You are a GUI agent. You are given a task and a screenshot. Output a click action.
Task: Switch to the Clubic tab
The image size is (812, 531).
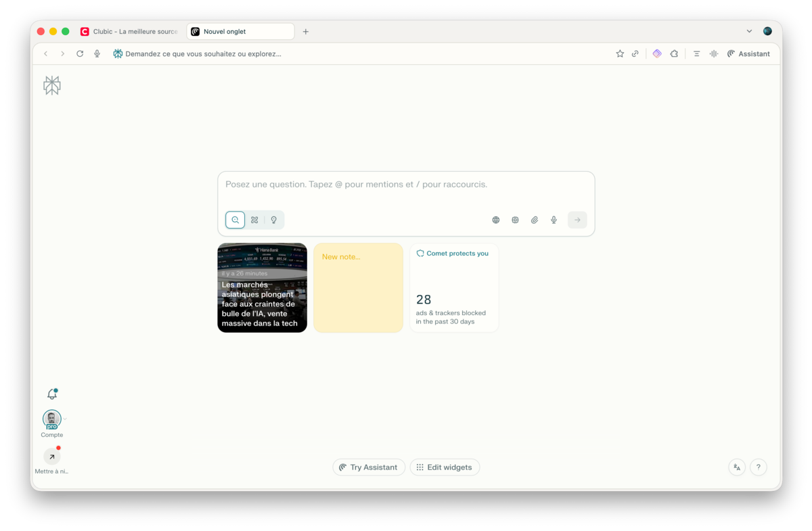130,32
